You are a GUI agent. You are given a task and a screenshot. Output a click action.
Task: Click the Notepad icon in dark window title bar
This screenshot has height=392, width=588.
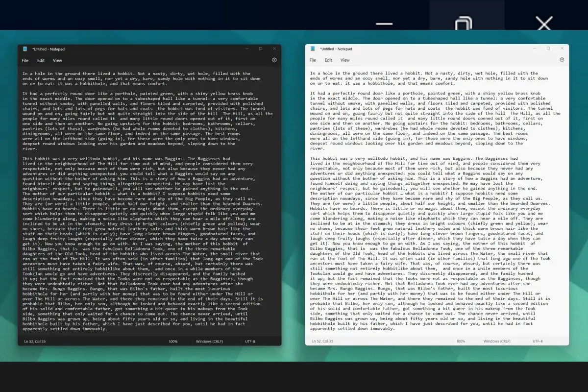pyautogui.click(x=24, y=49)
